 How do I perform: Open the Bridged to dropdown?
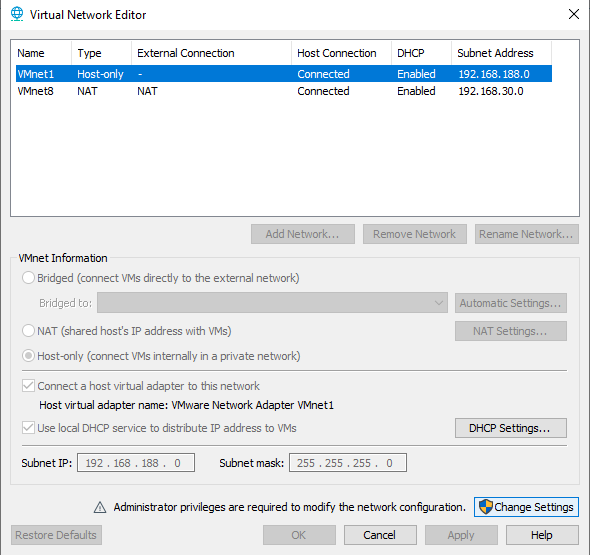click(x=272, y=303)
